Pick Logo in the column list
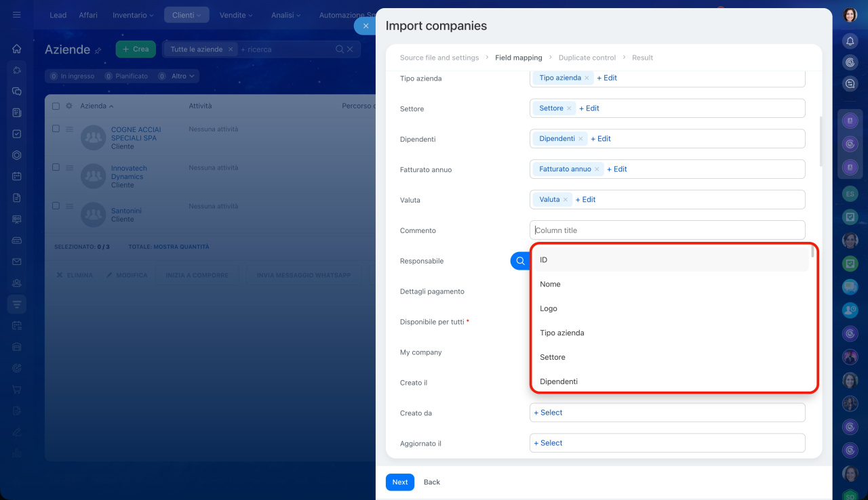Screen dimensions: 868x500 [x=549, y=309]
